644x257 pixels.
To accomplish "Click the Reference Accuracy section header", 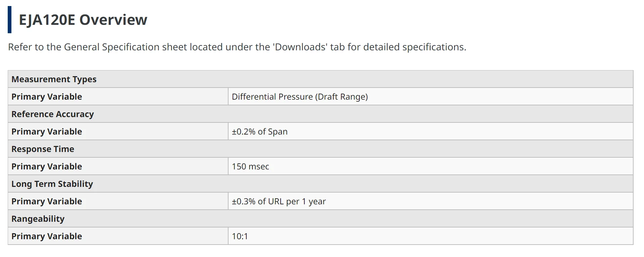I will coord(53,114).
